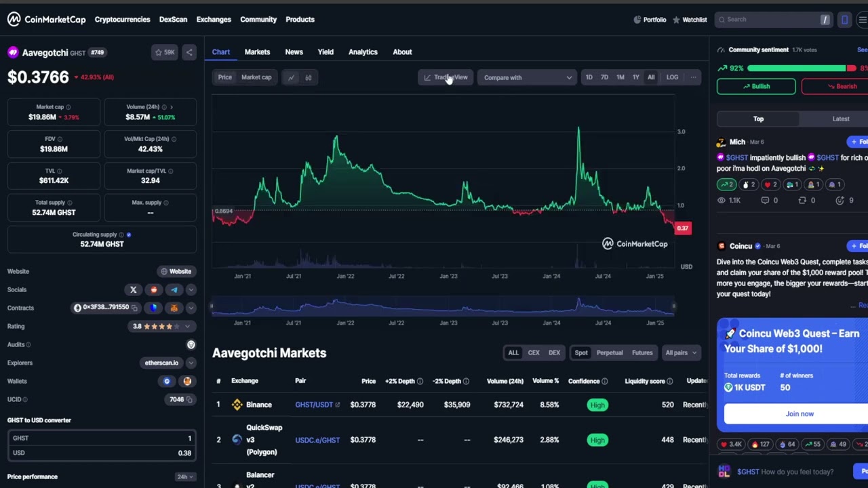Show Market cap info tooltip icon
The image size is (868, 488).
(x=68, y=107)
